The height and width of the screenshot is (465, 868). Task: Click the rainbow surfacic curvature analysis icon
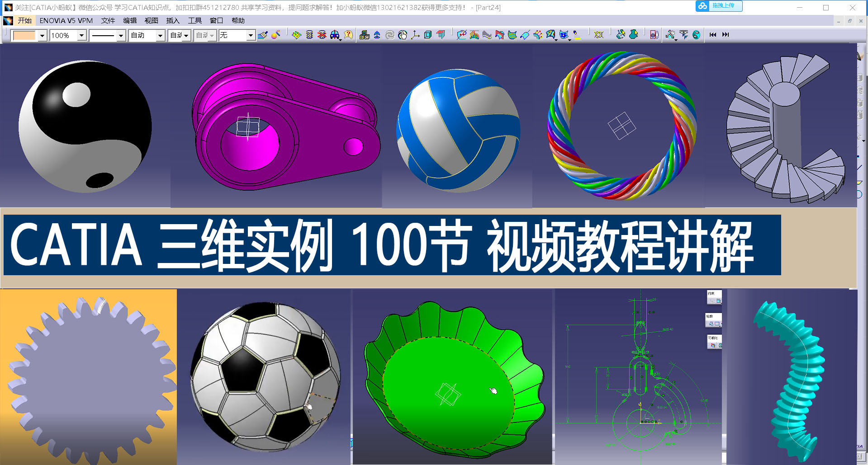[550, 35]
